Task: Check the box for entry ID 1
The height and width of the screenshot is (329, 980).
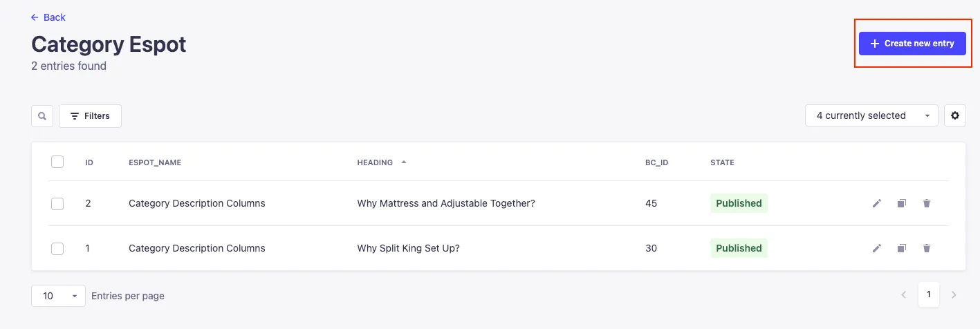Action: [57, 248]
